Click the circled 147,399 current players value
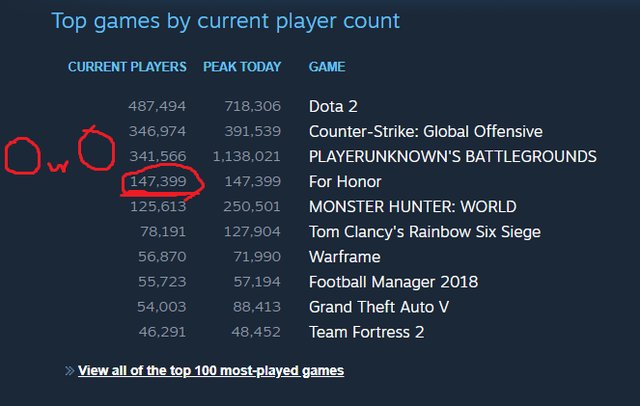The image size is (640, 406). (158, 181)
